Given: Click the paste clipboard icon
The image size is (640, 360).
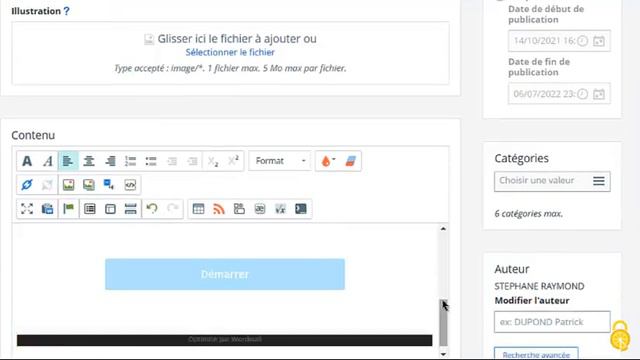Looking at the screenshot, I should [x=47, y=209].
